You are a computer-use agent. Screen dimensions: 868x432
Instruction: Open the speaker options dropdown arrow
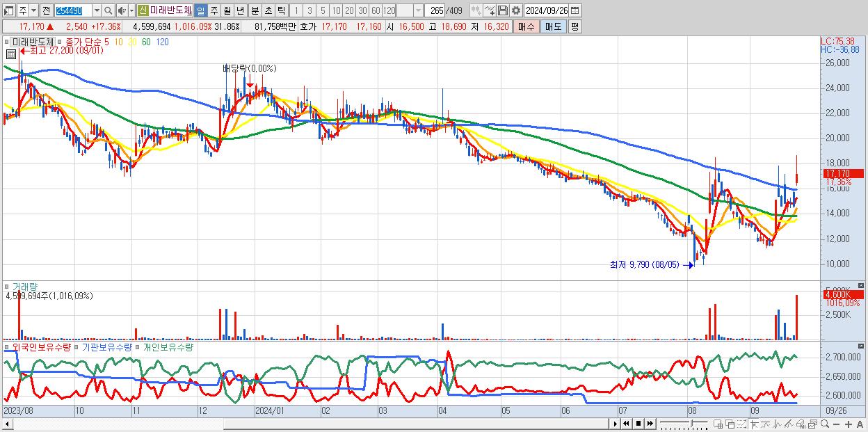point(131,10)
